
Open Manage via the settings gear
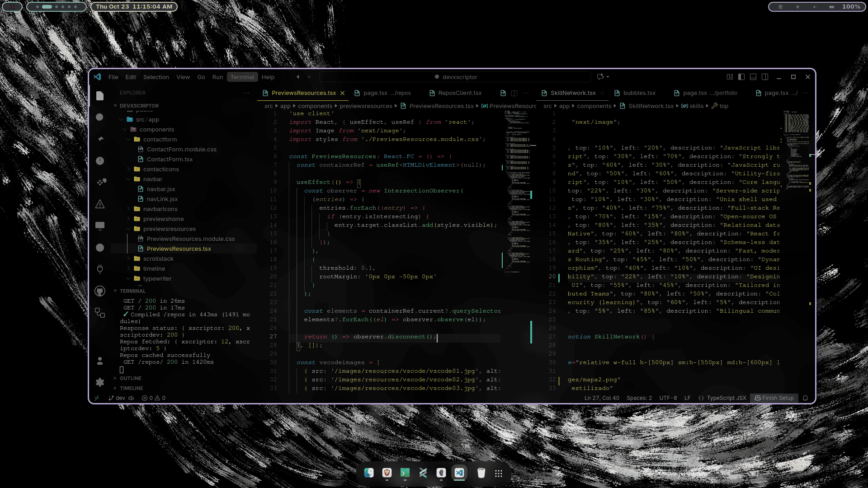(100, 383)
